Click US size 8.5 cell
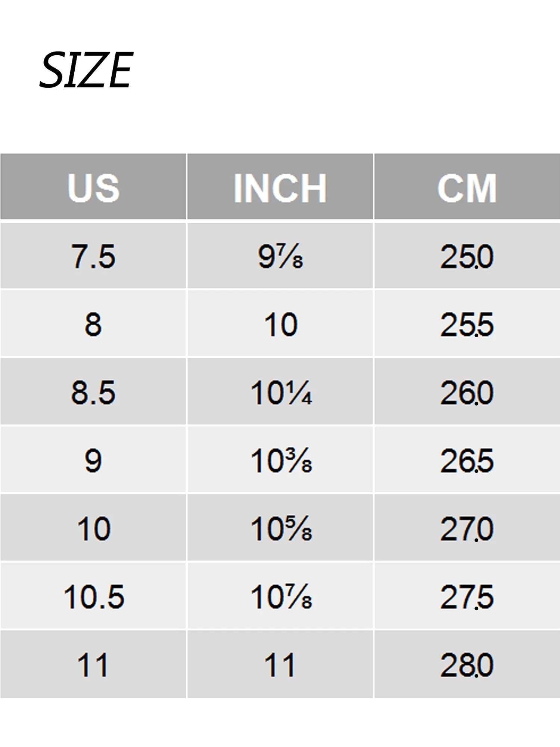Screen dimensions: 560x747 (93, 391)
